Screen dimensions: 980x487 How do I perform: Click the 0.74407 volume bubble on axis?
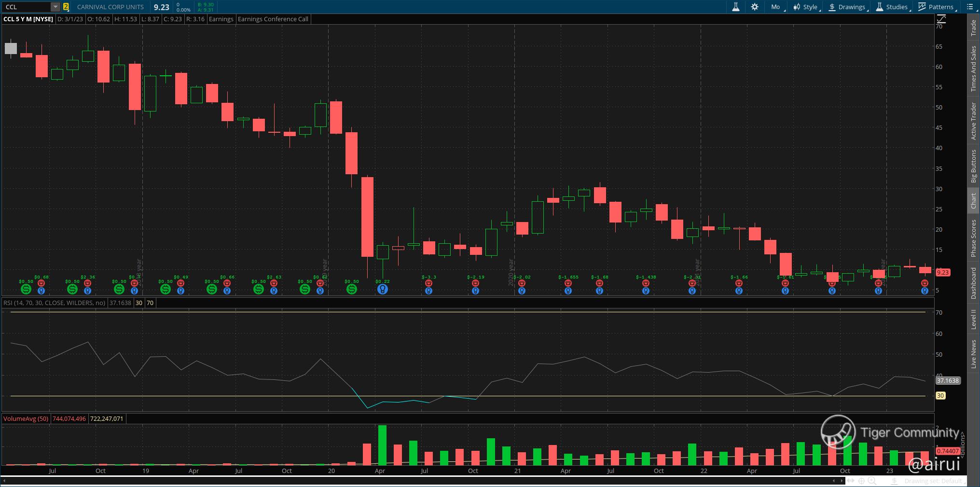947,451
